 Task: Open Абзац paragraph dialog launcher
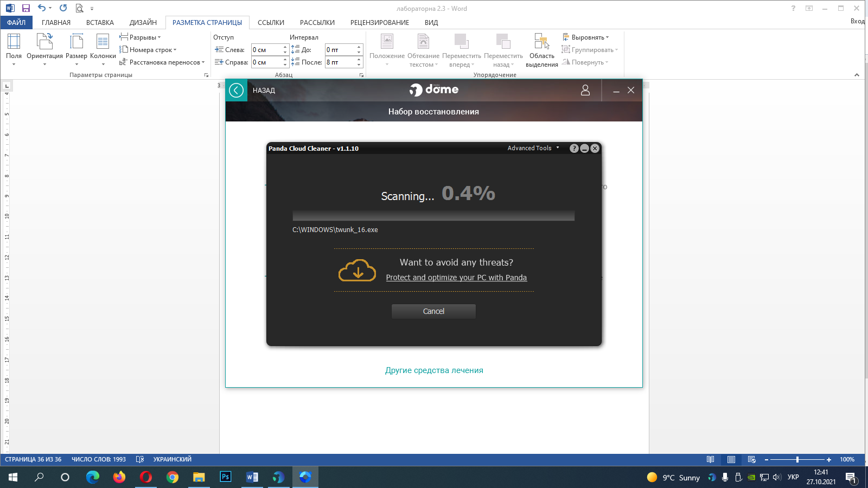361,75
